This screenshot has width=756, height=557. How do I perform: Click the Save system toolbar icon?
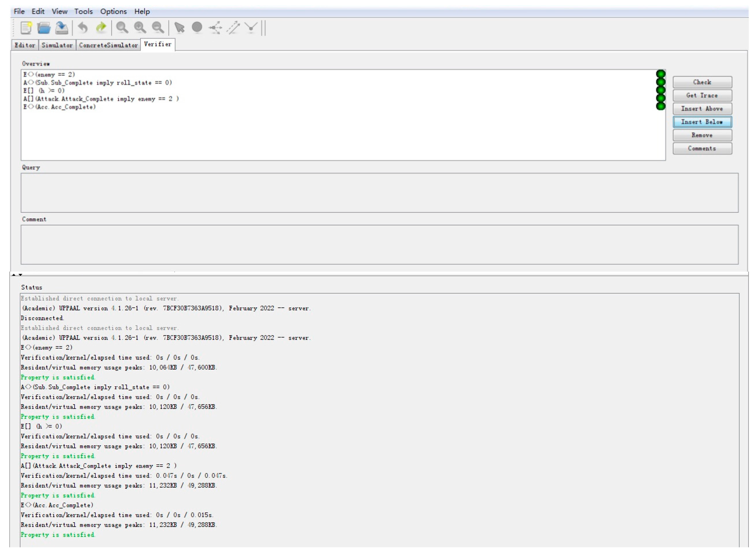click(x=62, y=28)
